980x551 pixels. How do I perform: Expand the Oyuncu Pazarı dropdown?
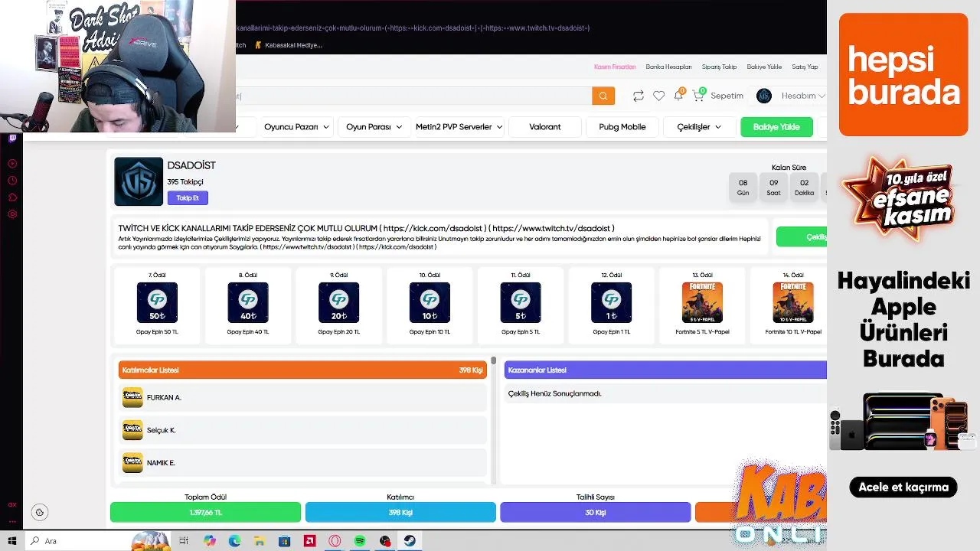pyautogui.click(x=296, y=127)
